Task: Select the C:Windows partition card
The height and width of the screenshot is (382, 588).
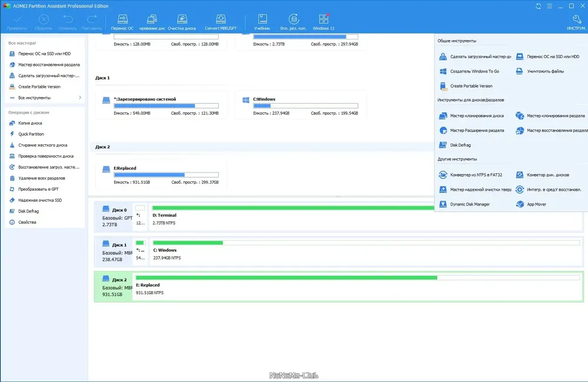Action: click(300, 105)
